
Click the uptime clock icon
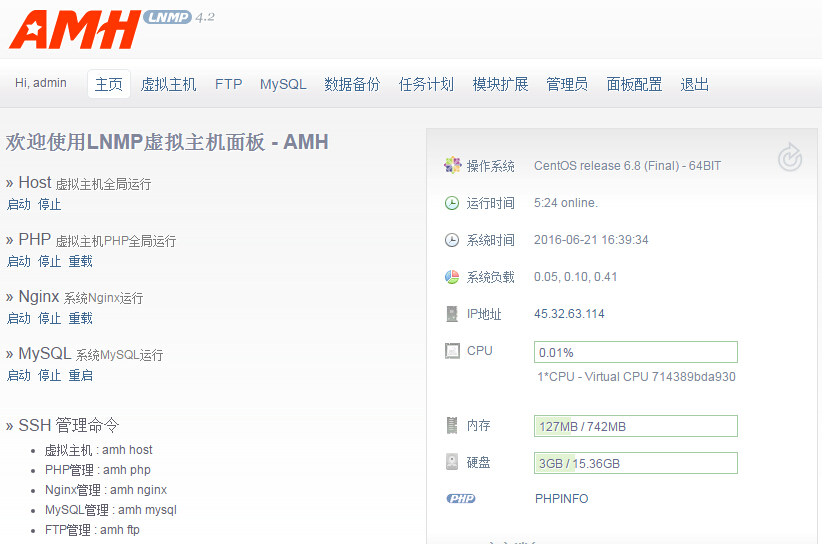pos(452,203)
